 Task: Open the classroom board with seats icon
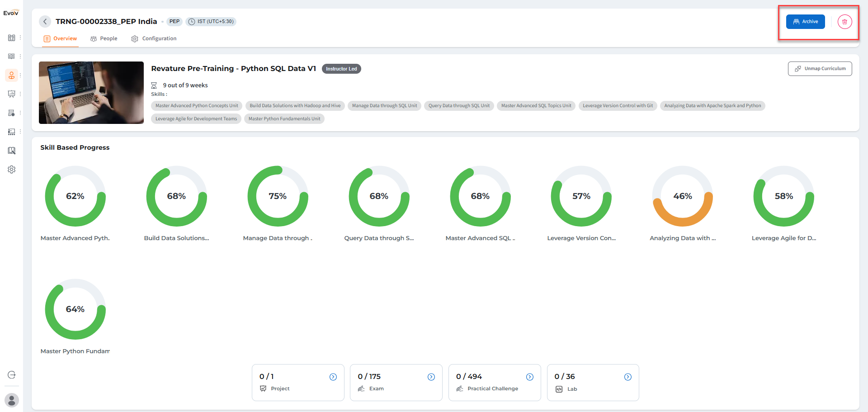12,132
